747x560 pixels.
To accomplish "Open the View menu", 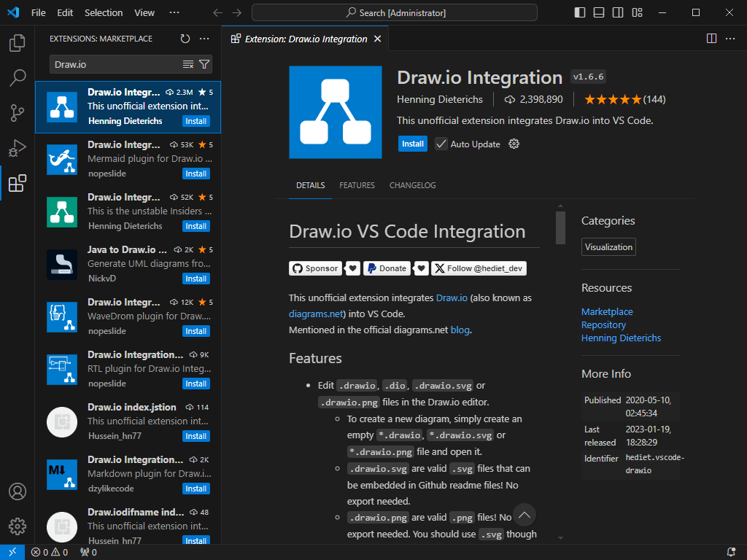I will [144, 13].
